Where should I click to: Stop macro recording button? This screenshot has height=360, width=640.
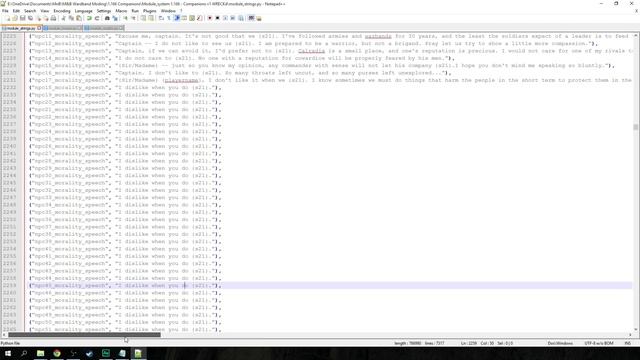click(218, 18)
